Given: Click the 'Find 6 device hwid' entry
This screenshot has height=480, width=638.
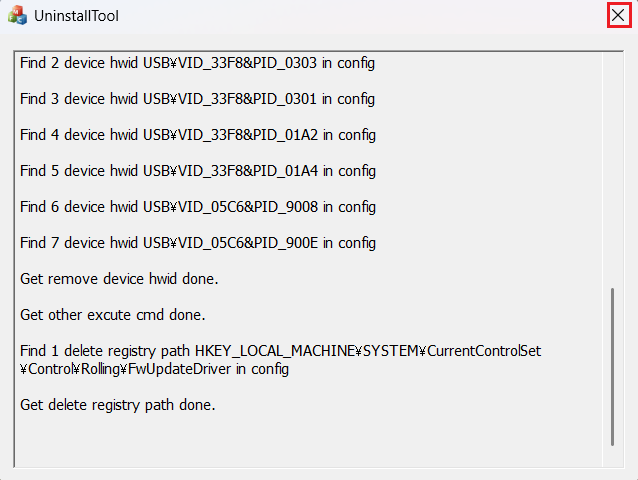Looking at the screenshot, I should (197, 207).
